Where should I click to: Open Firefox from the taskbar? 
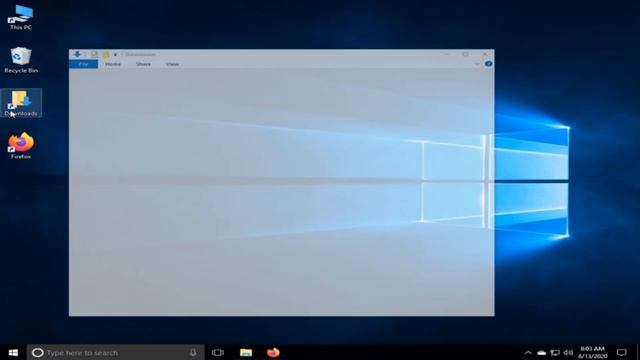(x=273, y=352)
